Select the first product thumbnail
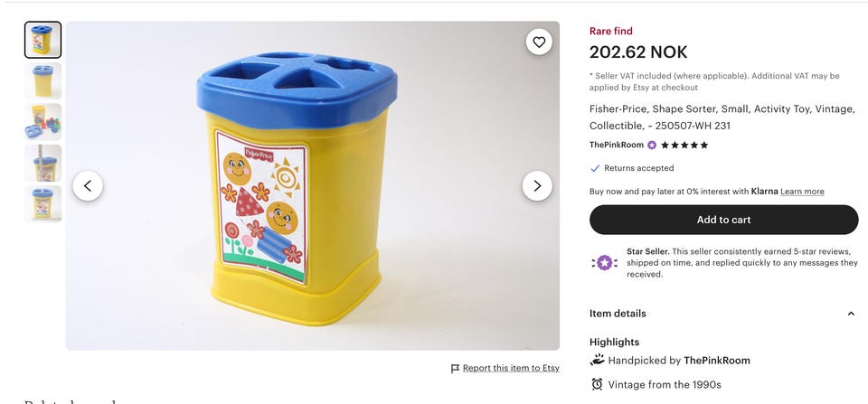The image size is (868, 404). [43, 40]
